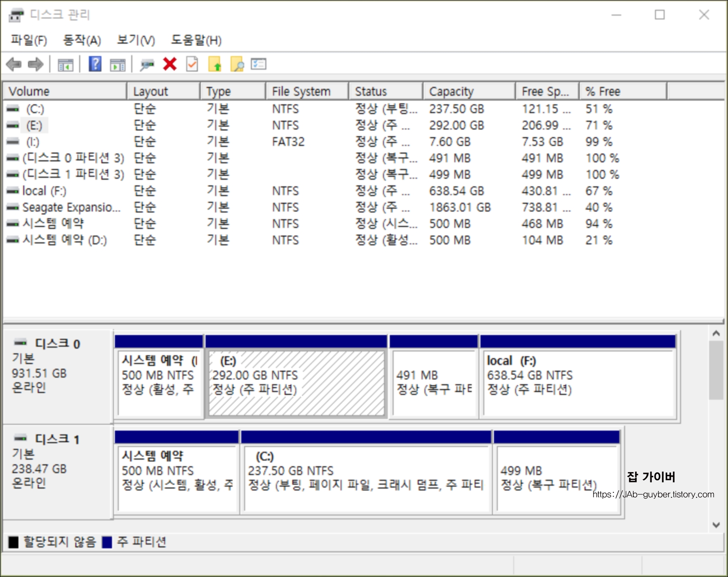Click the red X delete volume icon

click(170, 64)
